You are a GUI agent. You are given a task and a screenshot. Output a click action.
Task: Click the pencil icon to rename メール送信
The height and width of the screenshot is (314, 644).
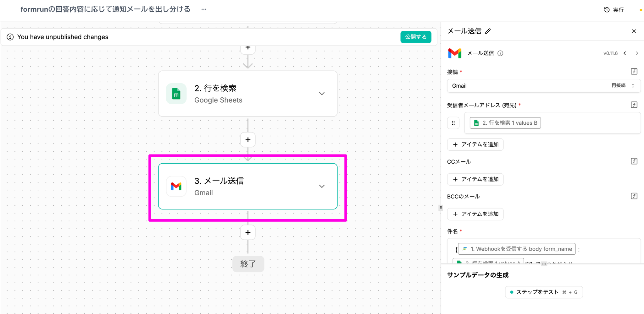(488, 31)
